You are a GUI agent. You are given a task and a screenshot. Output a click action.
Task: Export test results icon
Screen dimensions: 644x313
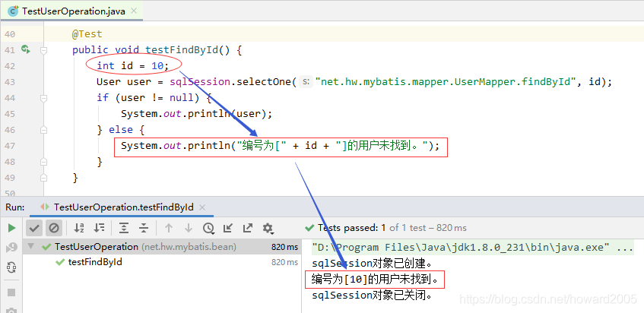pos(248,228)
